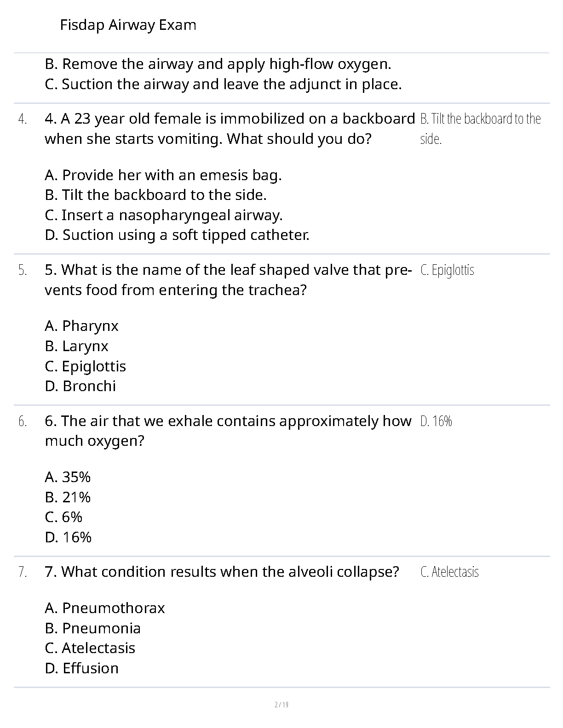Select answer C. Epiglottis in question 5 options
Viewport: 563px width, 728px height.
[85, 366]
